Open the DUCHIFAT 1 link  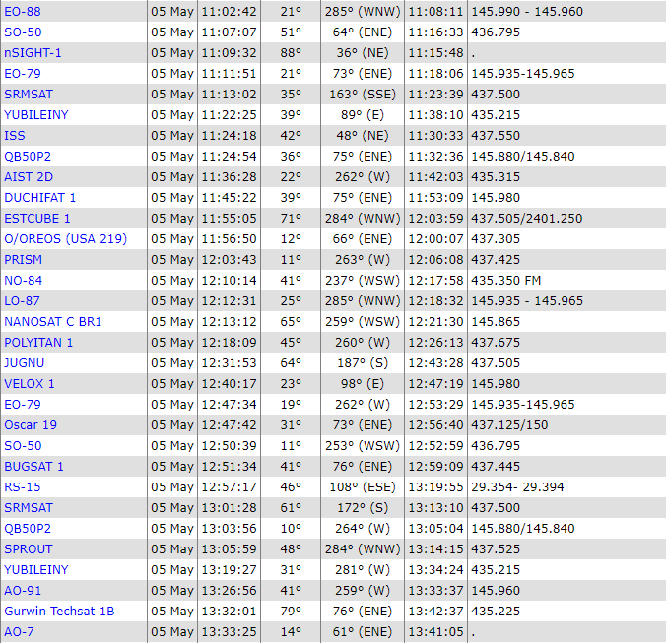tap(39, 197)
